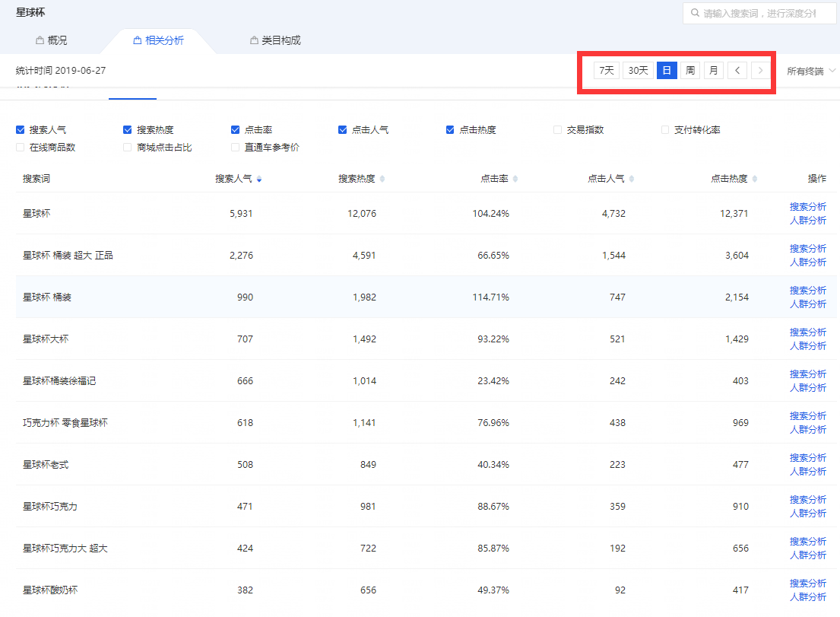The image size is (840, 617).
Task: Select the 7天 time range button
Action: pyautogui.click(x=606, y=71)
